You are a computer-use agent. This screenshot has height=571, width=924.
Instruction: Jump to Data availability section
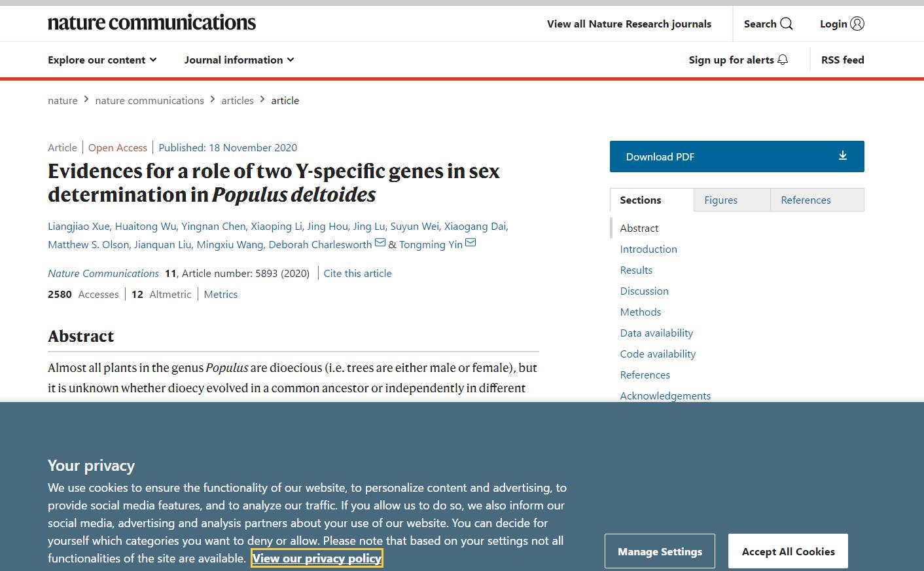[x=656, y=333]
